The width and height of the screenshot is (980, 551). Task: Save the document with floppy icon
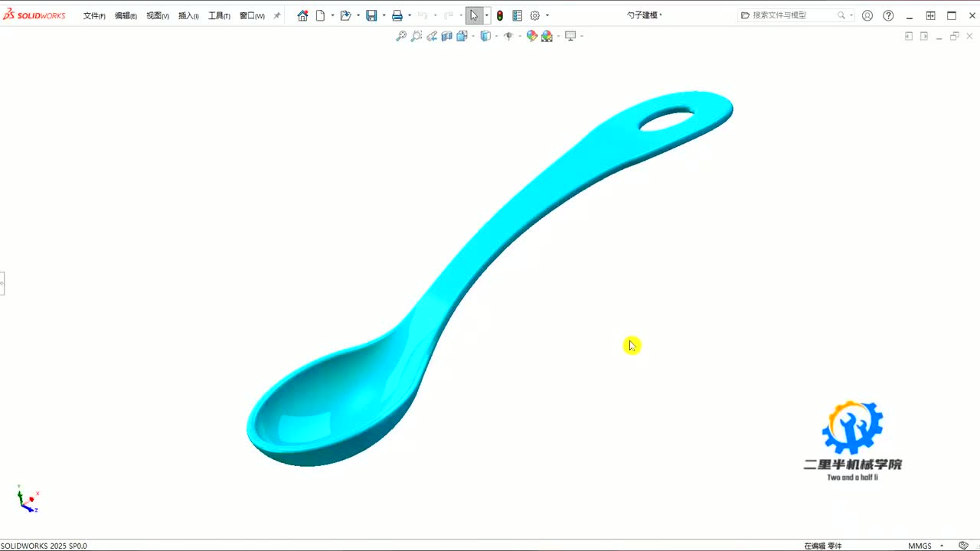click(x=371, y=15)
